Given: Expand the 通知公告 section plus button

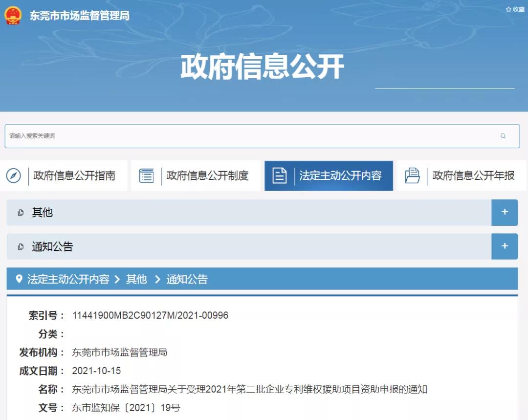Looking at the screenshot, I should click(x=505, y=246).
